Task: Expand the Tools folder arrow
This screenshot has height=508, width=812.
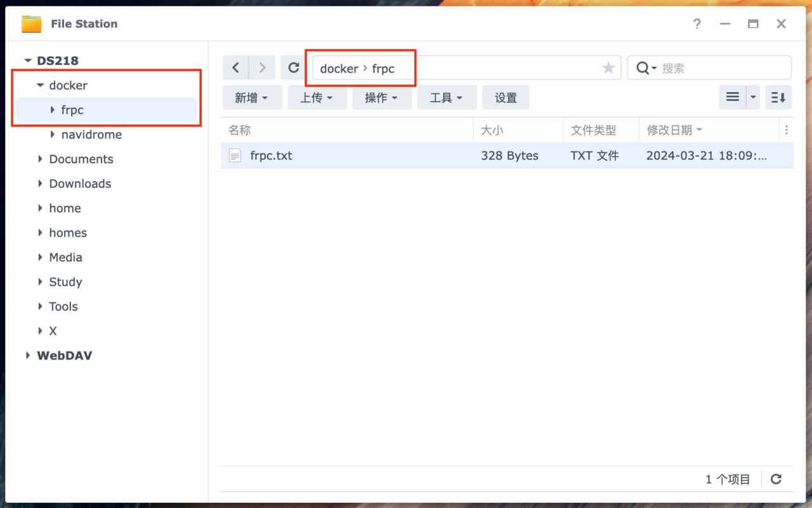Action: coord(41,306)
